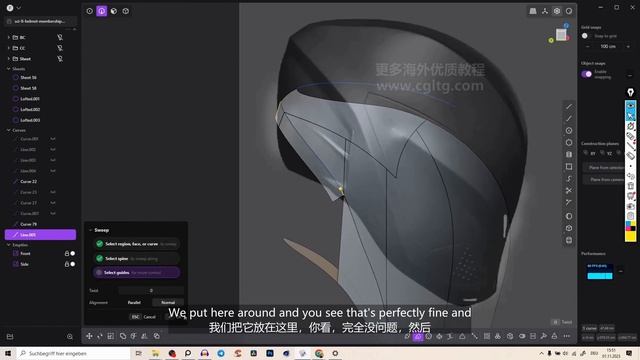Click the lock icon on the Side empty
Image resolution: width=640 pixels, height=360 pixels.
click(x=67, y=264)
